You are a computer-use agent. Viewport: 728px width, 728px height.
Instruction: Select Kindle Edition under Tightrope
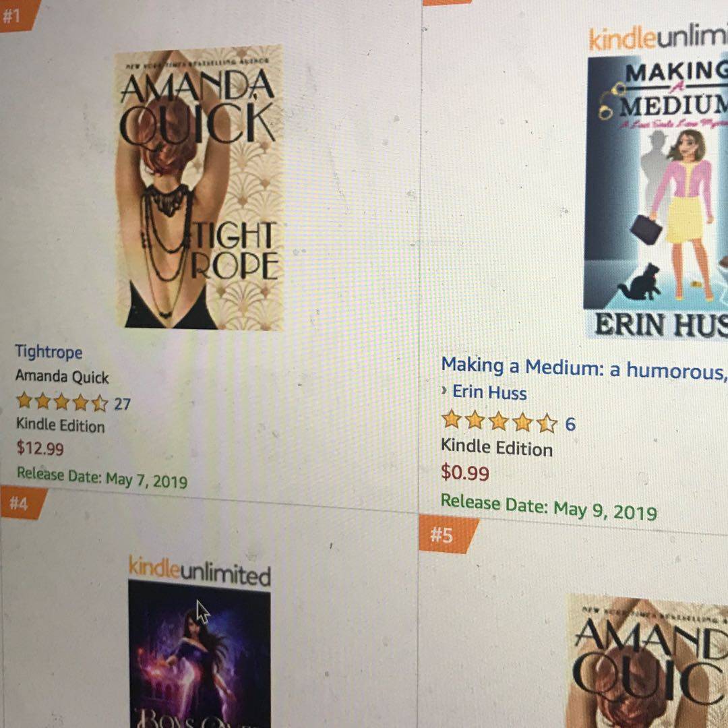(x=61, y=425)
